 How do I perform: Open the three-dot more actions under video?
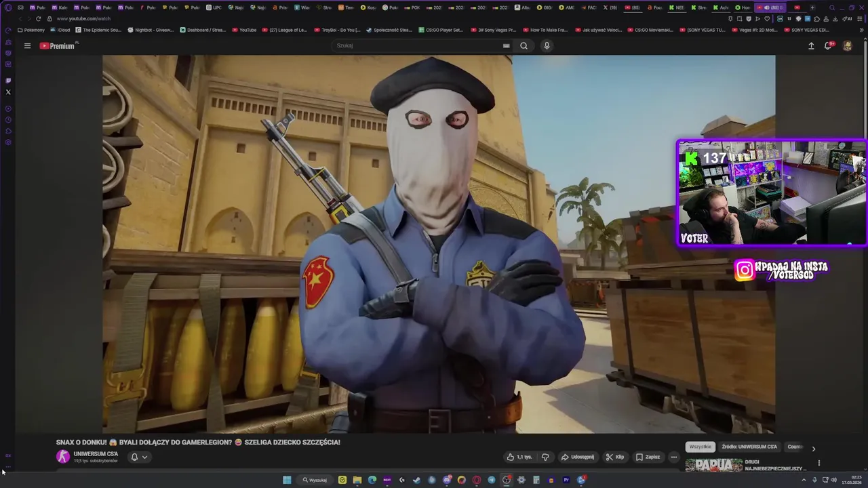673,457
